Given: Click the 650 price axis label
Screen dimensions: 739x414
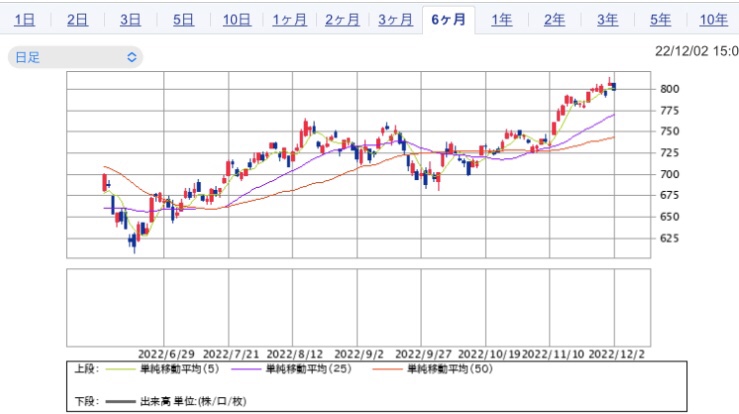Looking at the screenshot, I should (x=669, y=217).
